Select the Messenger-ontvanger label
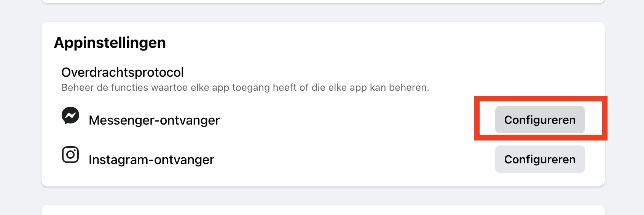The height and width of the screenshot is (215, 644). (x=154, y=120)
